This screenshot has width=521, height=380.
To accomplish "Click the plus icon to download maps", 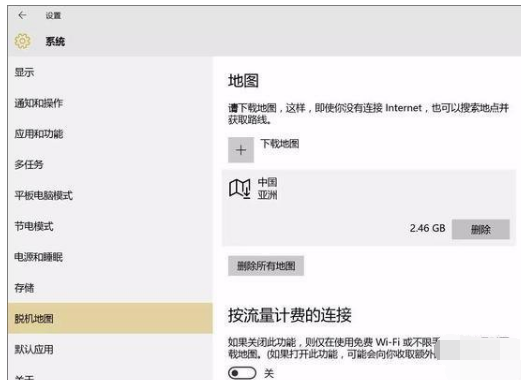I will (x=241, y=150).
